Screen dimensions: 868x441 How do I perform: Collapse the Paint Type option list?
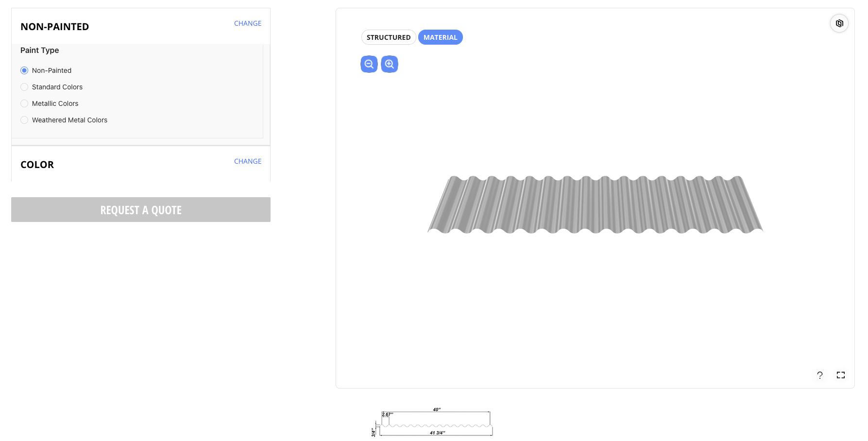pos(39,50)
